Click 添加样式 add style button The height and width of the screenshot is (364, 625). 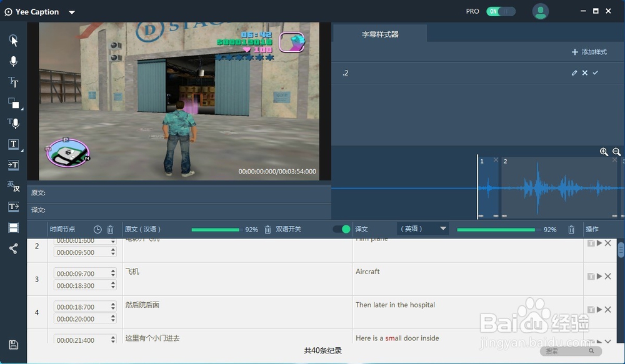589,52
